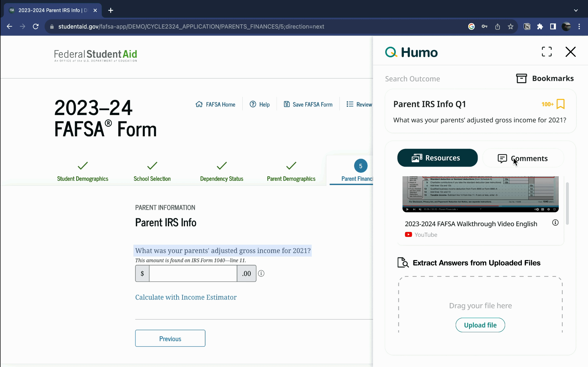
Task: Go back with the browser back arrow
Action: [x=9, y=26]
